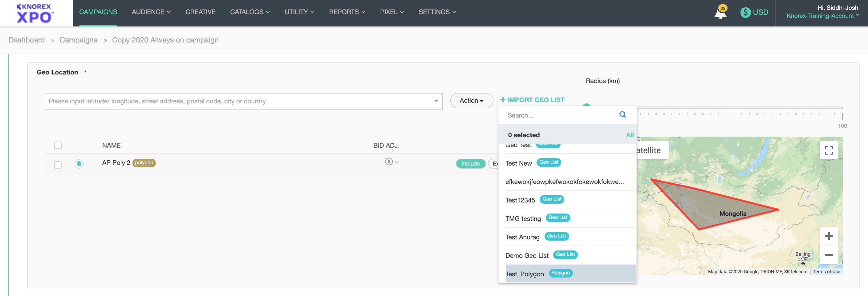The height and width of the screenshot is (296, 868).
Task: Toggle map fullscreen view
Action: 829,150
